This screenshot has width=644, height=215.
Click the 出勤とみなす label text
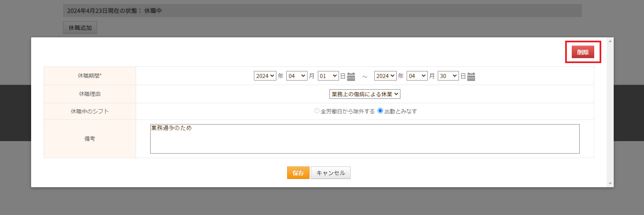click(400, 111)
